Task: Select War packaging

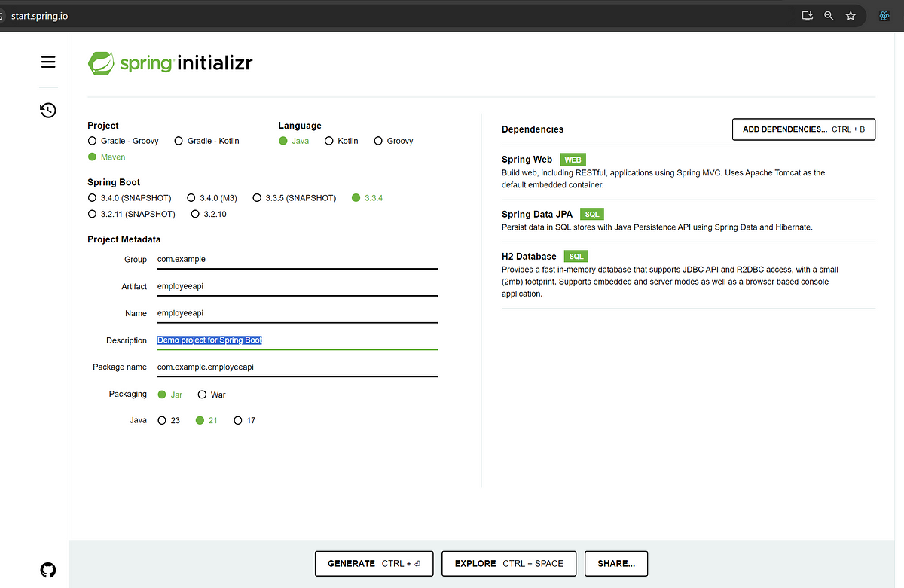Action: tap(212, 395)
